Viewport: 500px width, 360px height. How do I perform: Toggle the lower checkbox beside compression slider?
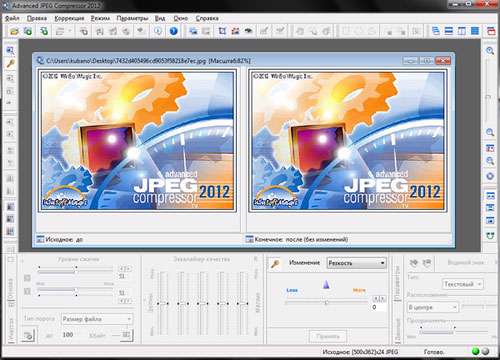point(27,291)
